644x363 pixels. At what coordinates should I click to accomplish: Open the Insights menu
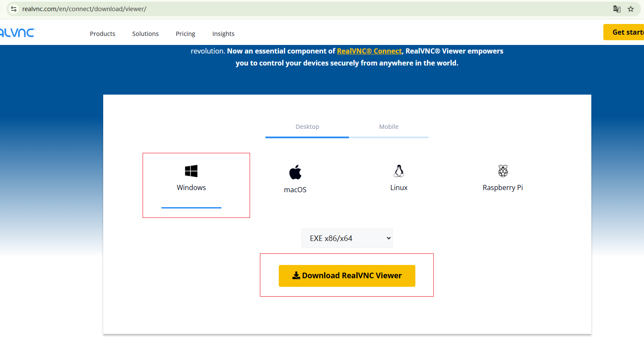tap(223, 34)
